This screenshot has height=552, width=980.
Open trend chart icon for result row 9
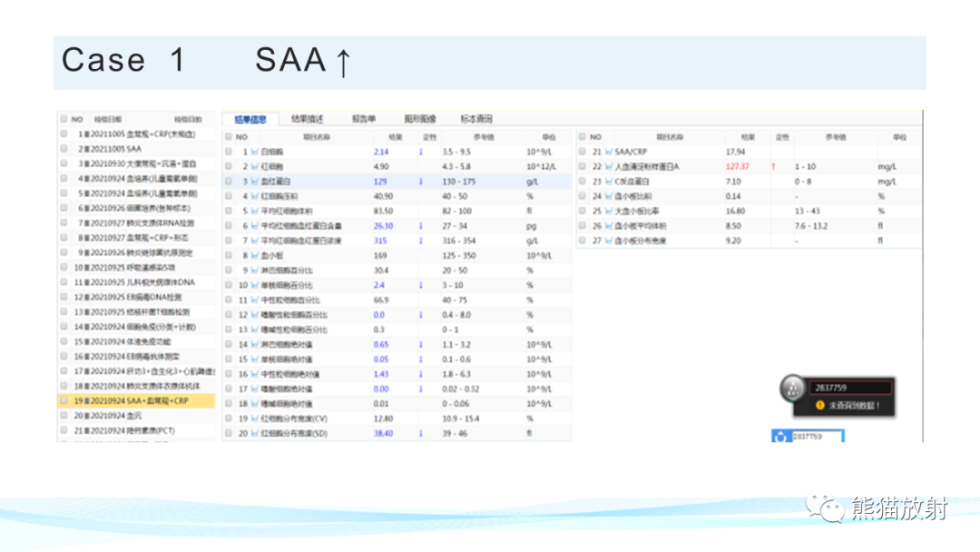coord(255,271)
